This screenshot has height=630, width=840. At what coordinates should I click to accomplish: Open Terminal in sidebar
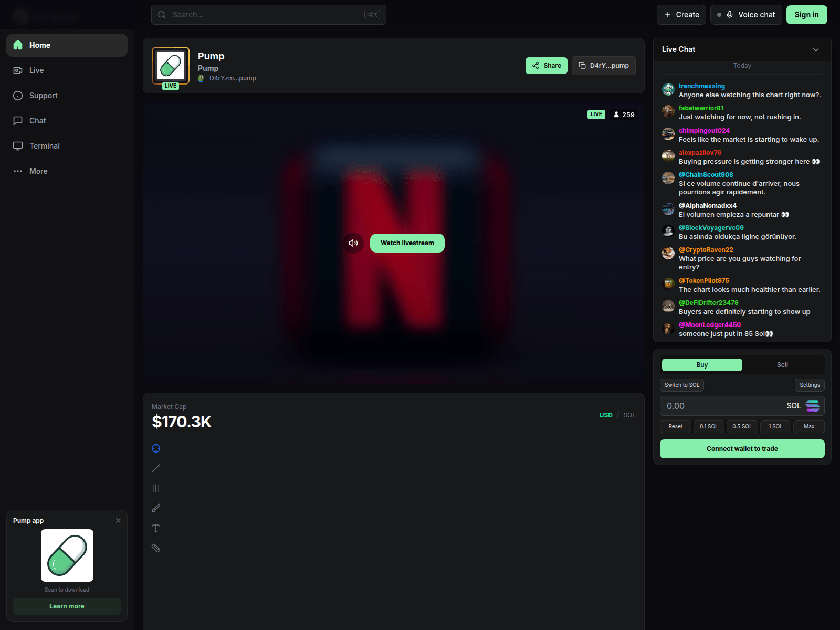[67, 146]
